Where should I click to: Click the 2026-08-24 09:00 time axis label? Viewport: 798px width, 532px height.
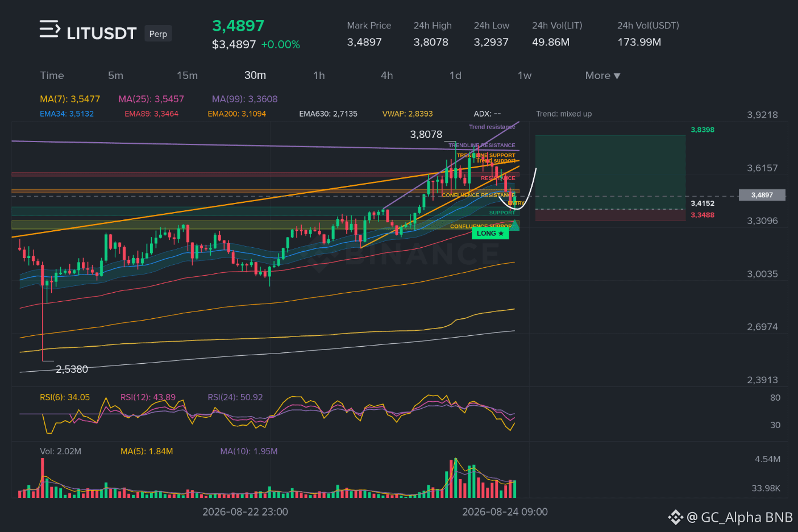coord(505,512)
